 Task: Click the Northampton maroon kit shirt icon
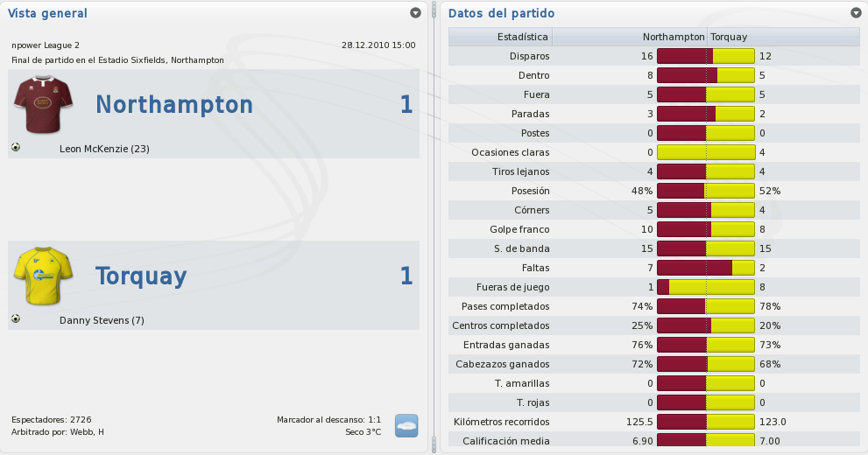point(43,104)
